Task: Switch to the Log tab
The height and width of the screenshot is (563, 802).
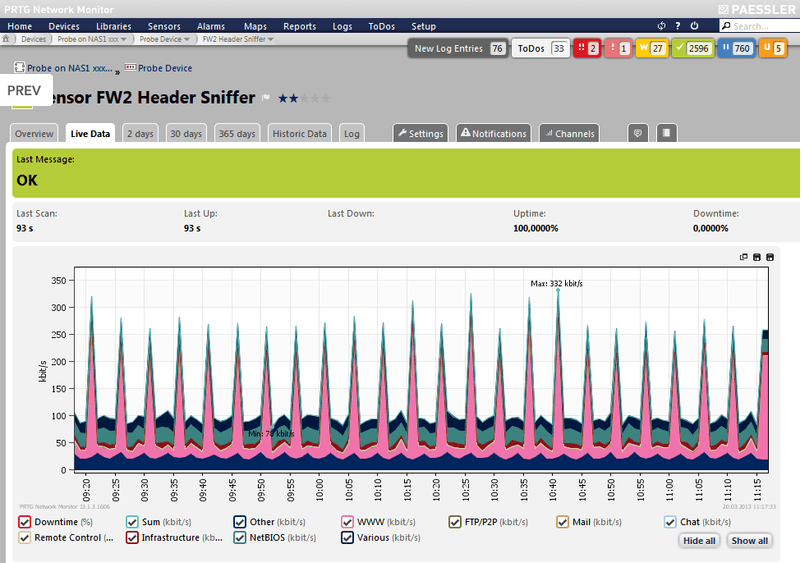Action: click(x=351, y=133)
